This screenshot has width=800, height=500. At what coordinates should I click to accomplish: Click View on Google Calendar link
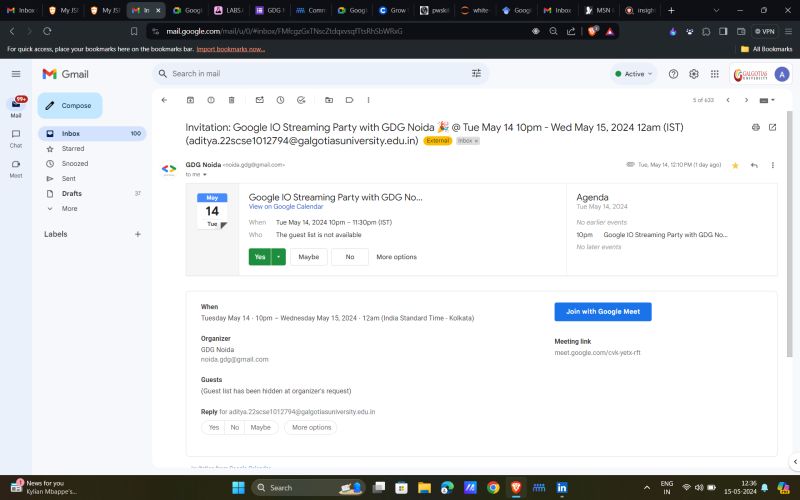(x=286, y=207)
